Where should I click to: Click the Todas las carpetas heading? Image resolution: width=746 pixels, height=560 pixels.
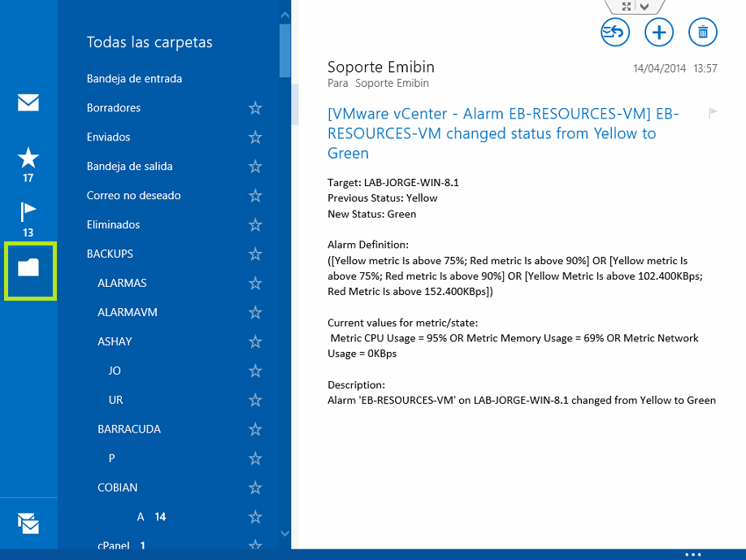150,42
